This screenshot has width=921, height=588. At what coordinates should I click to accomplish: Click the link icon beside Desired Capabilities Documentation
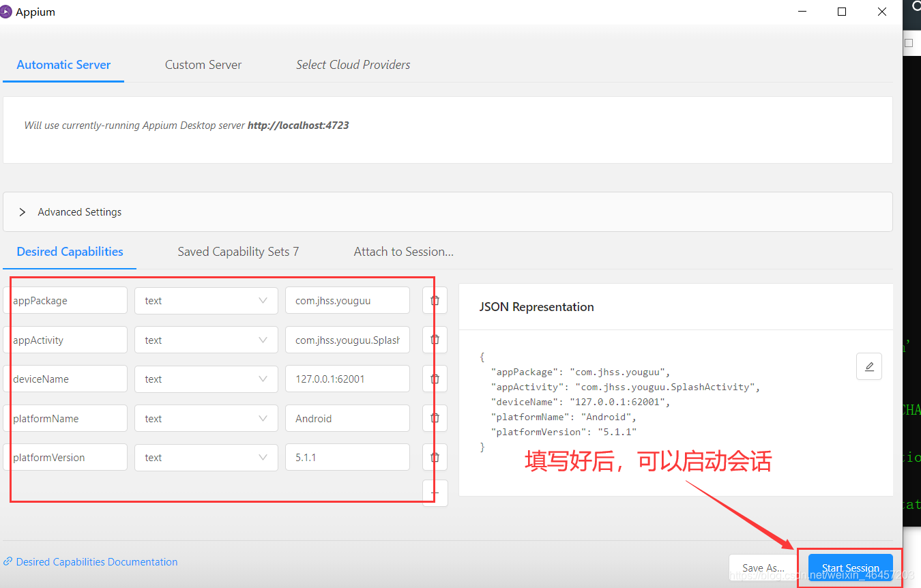click(8, 562)
